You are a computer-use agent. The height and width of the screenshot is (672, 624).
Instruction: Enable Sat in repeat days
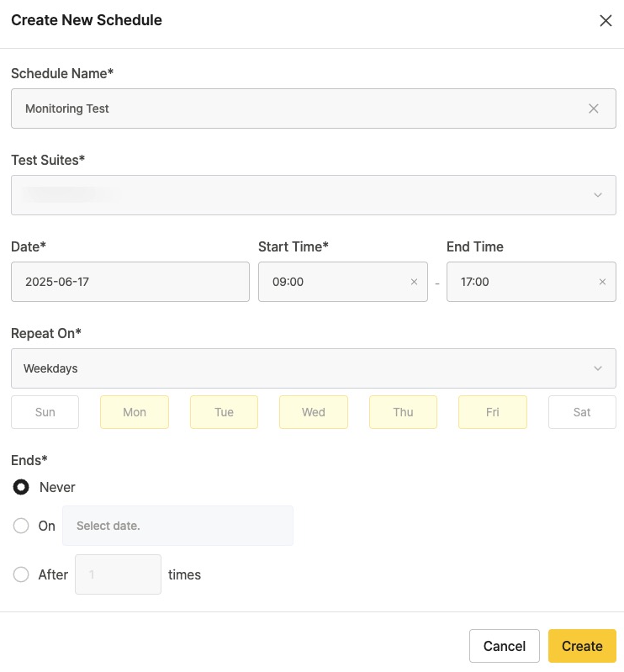582,412
